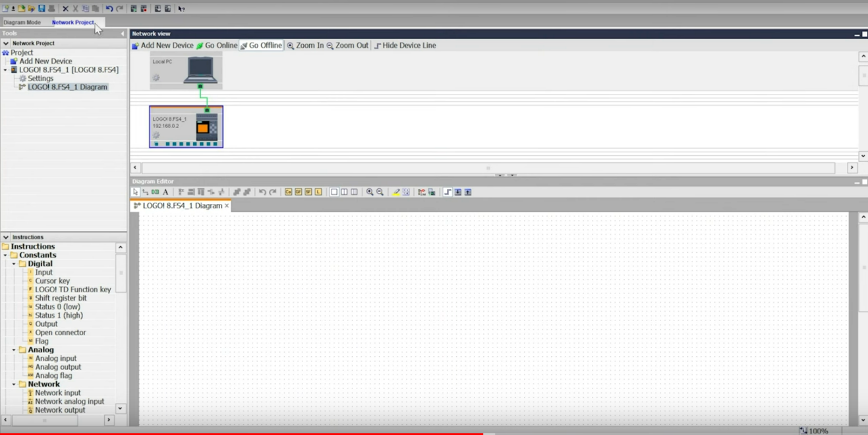Click the Start simulation icon in the top toolbar
Viewport: 868px width, 435px height.
tap(133, 9)
